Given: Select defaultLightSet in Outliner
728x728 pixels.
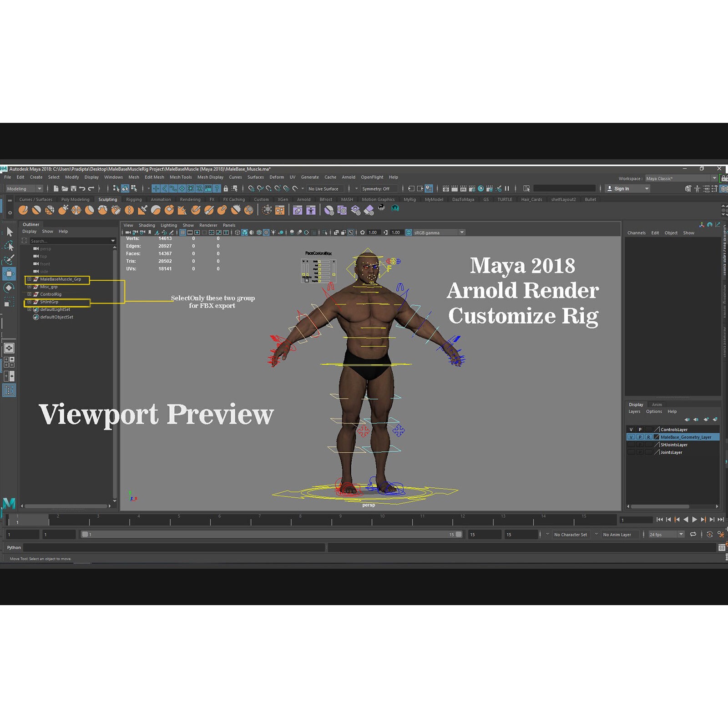Looking at the screenshot, I should tap(55, 309).
